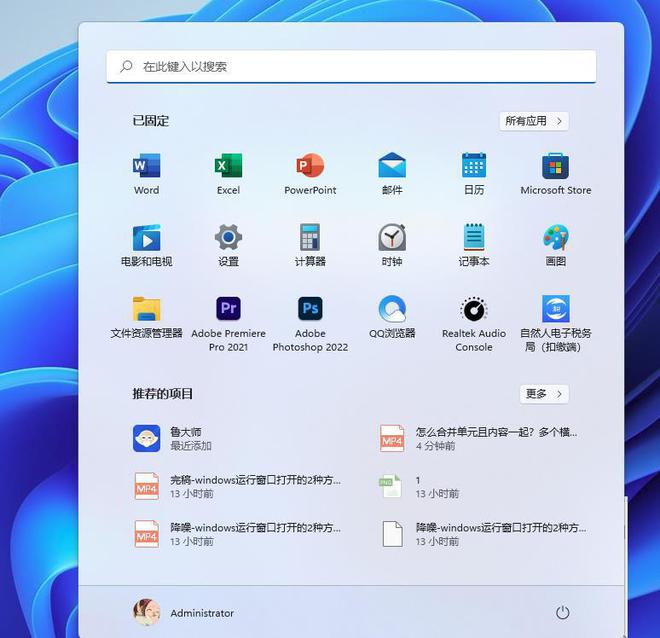Open 记事本 notepad

474,245
